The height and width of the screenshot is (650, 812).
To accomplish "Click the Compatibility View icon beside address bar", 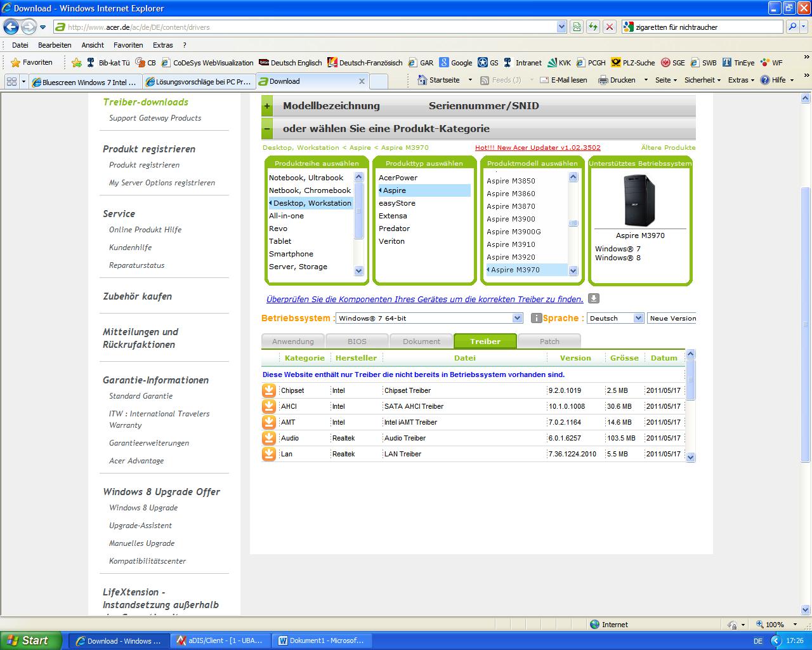I will coord(577,27).
